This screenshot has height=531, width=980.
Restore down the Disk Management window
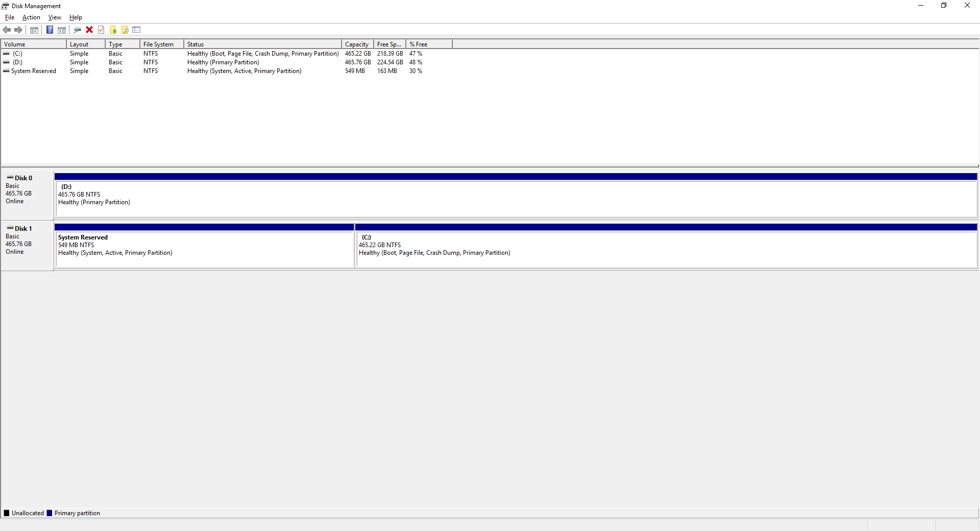pos(944,6)
